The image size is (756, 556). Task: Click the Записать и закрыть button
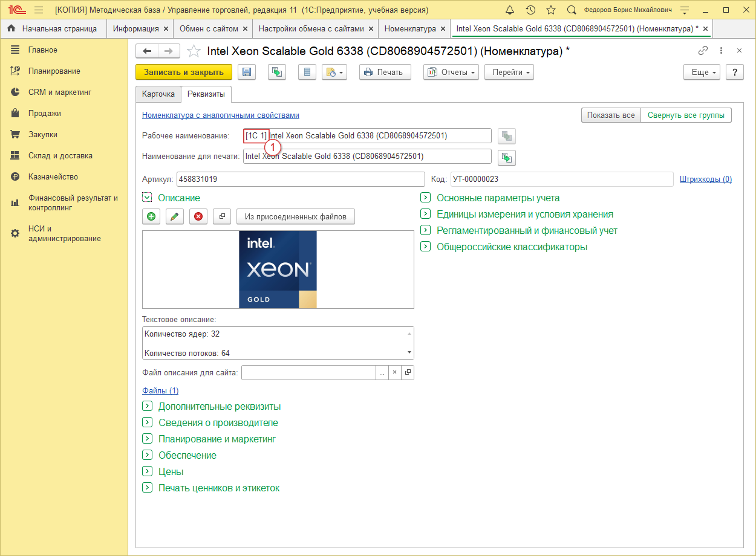point(184,73)
